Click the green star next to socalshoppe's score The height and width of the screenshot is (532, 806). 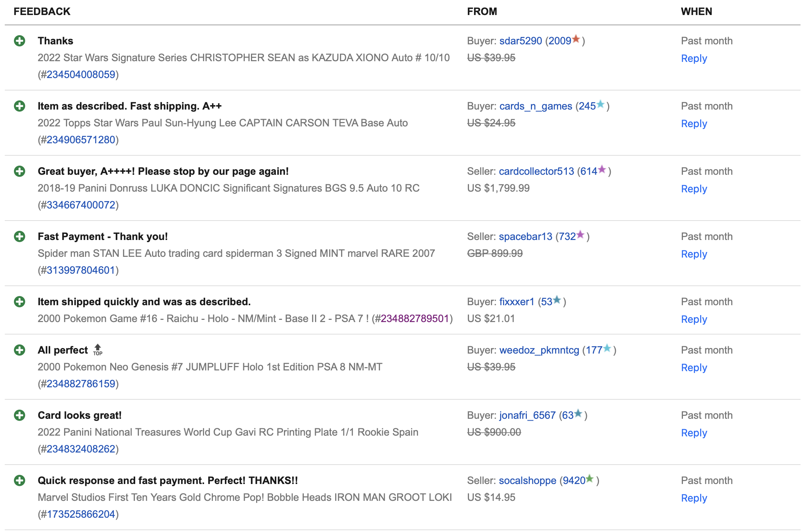point(589,479)
